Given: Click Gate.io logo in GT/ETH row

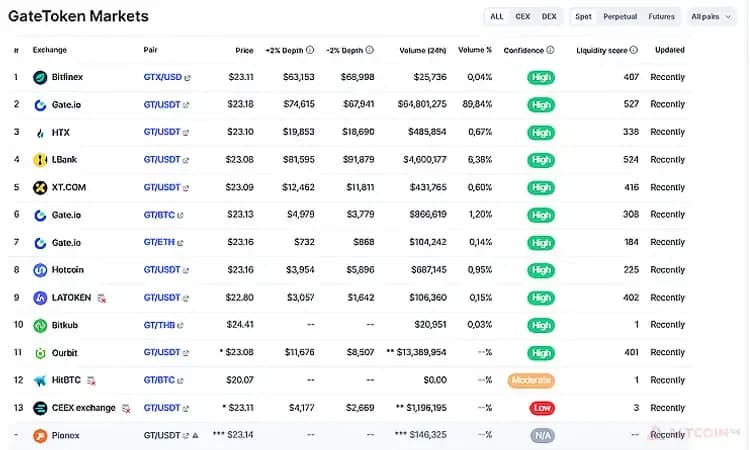Looking at the screenshot, I should [40, 243].
